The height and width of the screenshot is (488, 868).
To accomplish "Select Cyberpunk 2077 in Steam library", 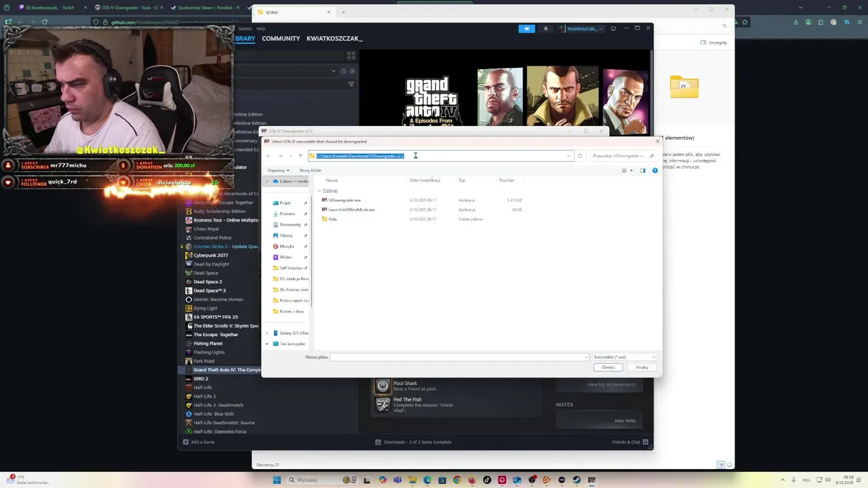I will [x=210, y=256].
